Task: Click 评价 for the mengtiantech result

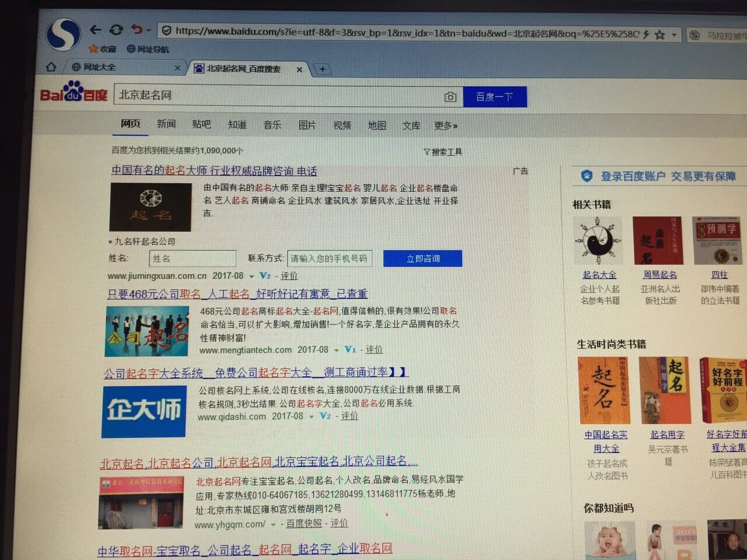Action: click(374, 349)
